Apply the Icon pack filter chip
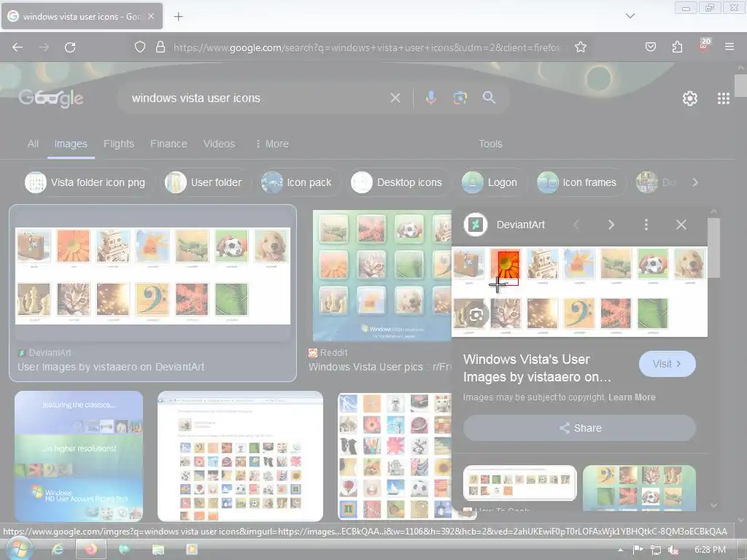 [x=299, y=182]
